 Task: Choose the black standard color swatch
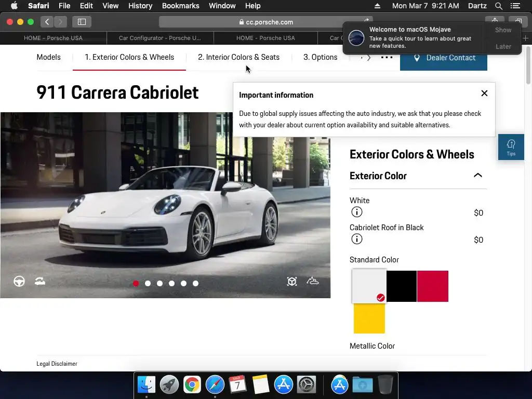click(x=402, y=286)
